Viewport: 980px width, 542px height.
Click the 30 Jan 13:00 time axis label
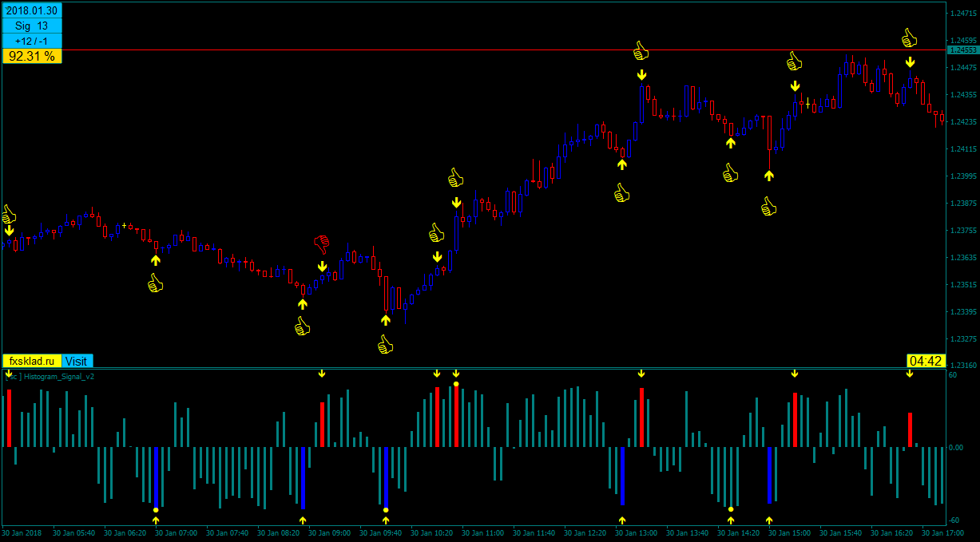point(637,532)
